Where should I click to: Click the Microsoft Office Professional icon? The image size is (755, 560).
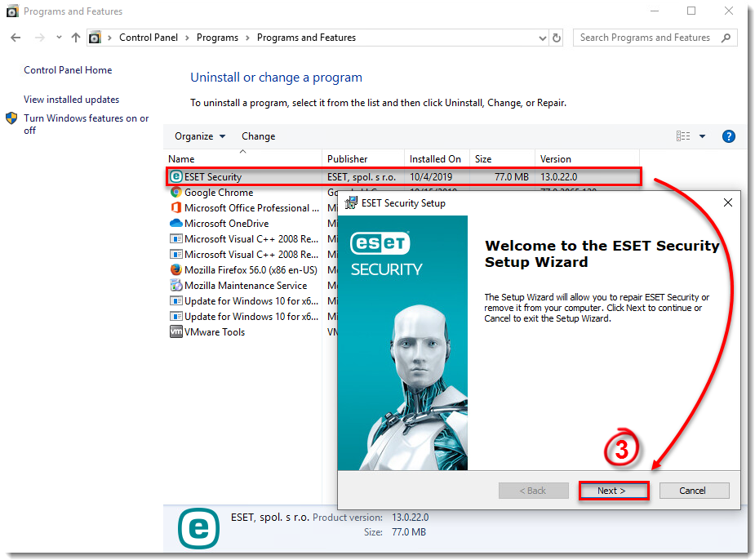pos(176,207)
